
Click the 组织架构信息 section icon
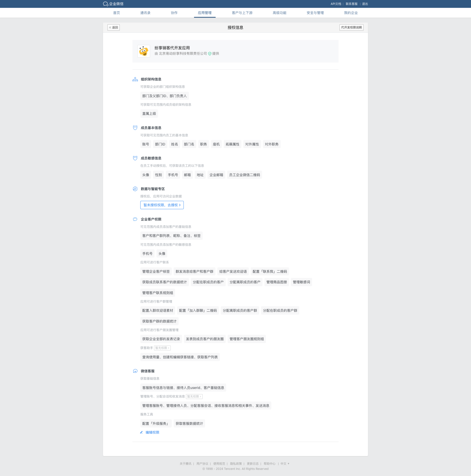135,79
